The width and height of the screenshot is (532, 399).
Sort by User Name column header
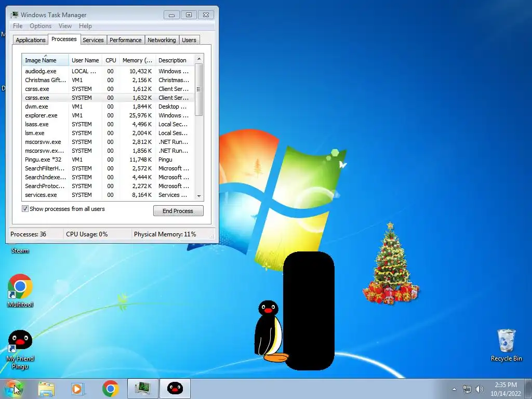click(x=85, y=60)
